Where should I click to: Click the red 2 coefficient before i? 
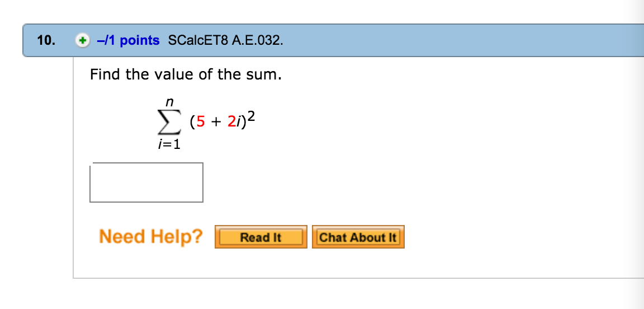231,122
